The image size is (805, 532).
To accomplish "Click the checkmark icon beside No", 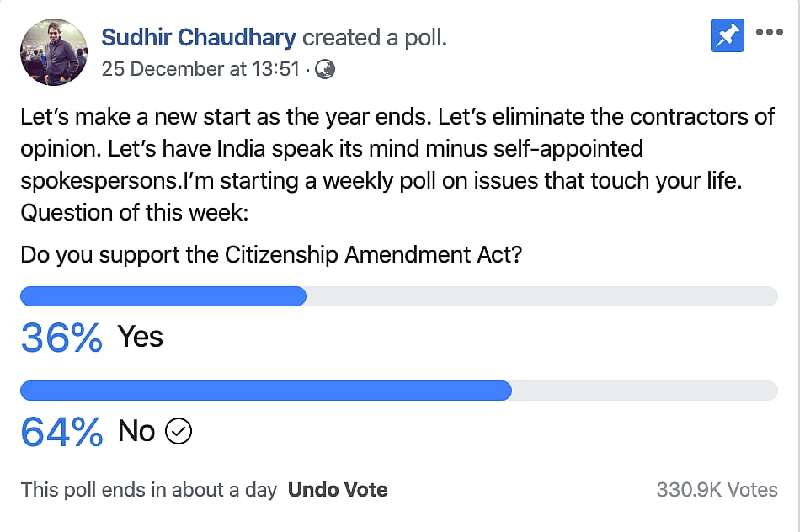I will tap(179, 432).
